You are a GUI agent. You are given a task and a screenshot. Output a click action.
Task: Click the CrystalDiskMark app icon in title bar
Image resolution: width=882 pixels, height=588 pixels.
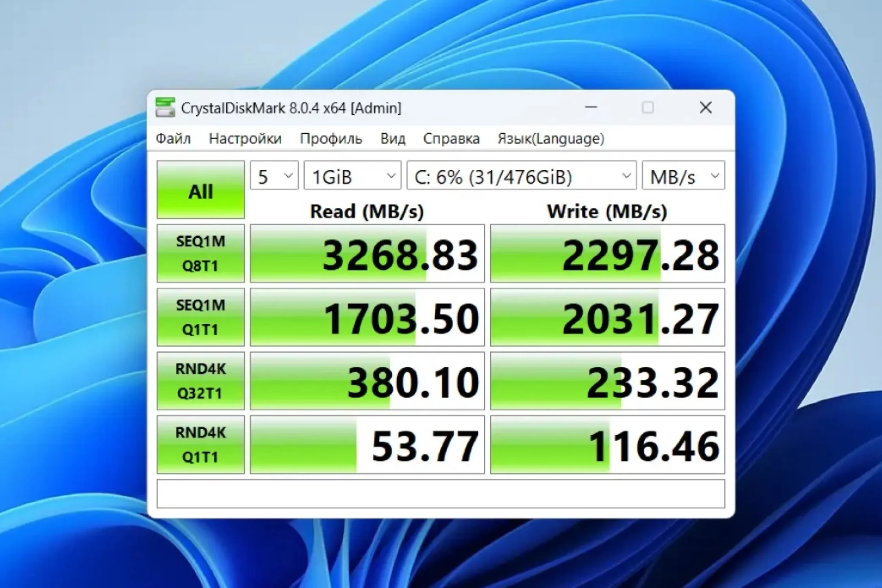[165, 107]
